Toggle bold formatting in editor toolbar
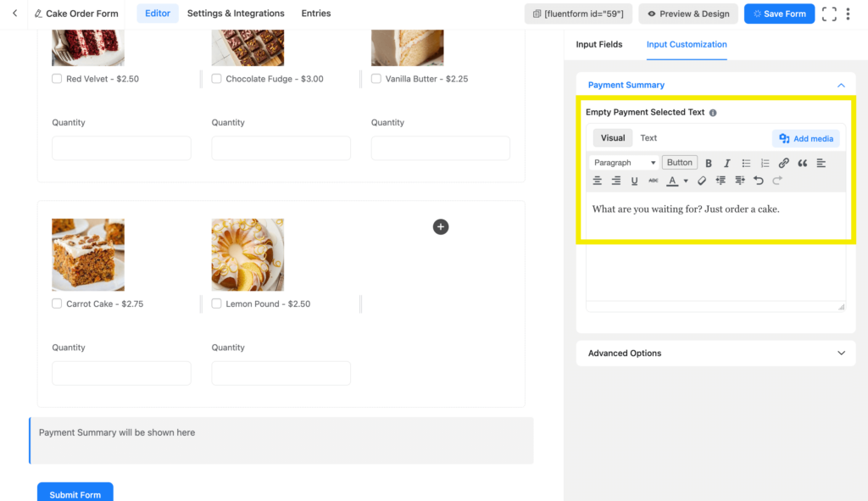Screen dimensions: 868x501 [708, 163]
